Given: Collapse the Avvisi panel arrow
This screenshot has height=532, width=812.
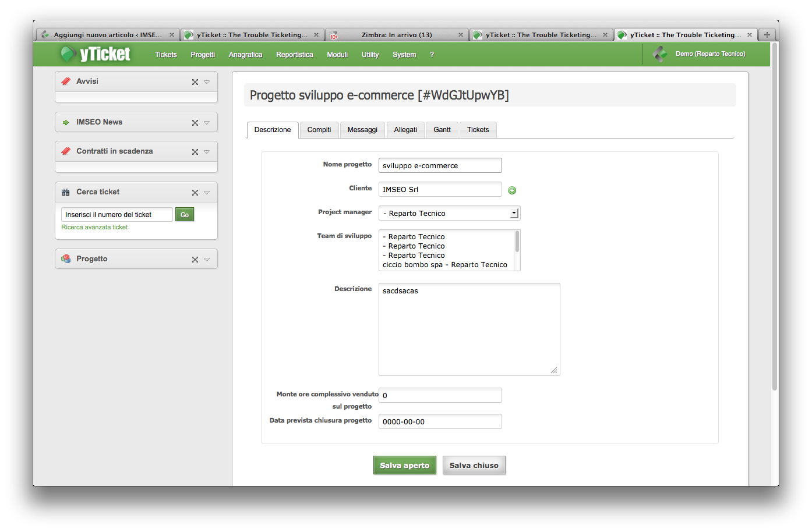Looking at the screenshot, I should (x=207, y=82).
